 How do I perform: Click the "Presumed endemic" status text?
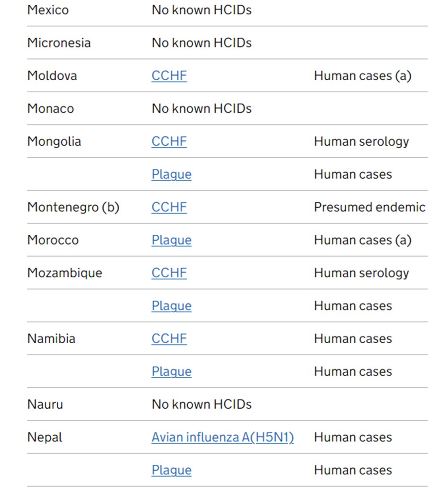[x=370, y=207]
